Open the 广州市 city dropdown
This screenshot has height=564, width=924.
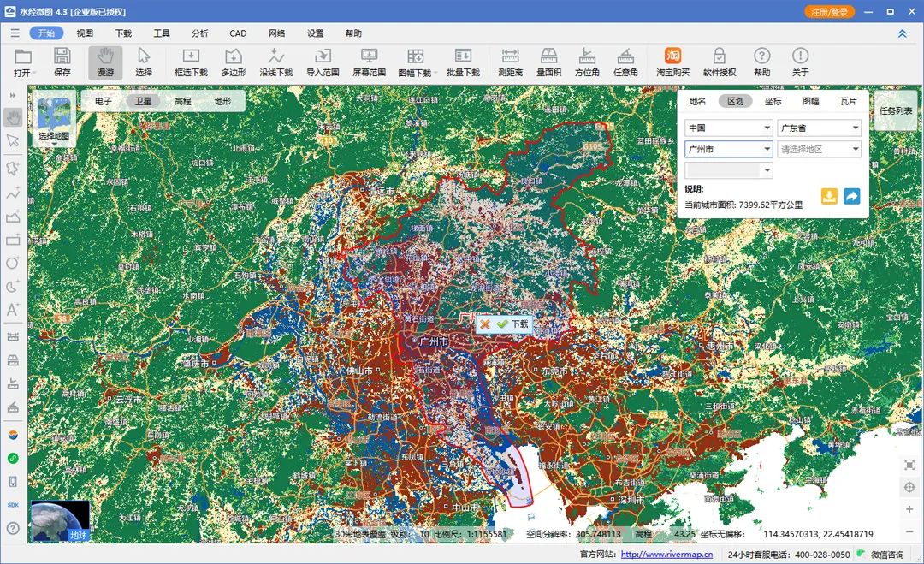tap(728, 149)
